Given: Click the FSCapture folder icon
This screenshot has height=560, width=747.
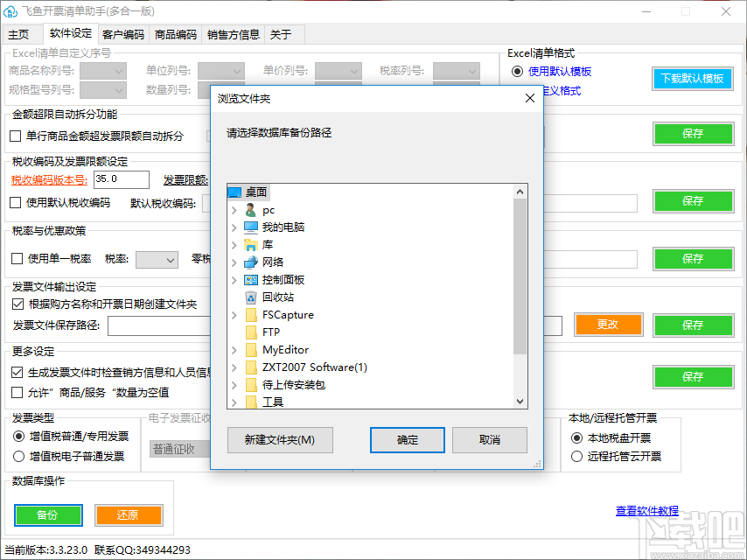Looking at the screenshot, I should (x=250, y=314).
